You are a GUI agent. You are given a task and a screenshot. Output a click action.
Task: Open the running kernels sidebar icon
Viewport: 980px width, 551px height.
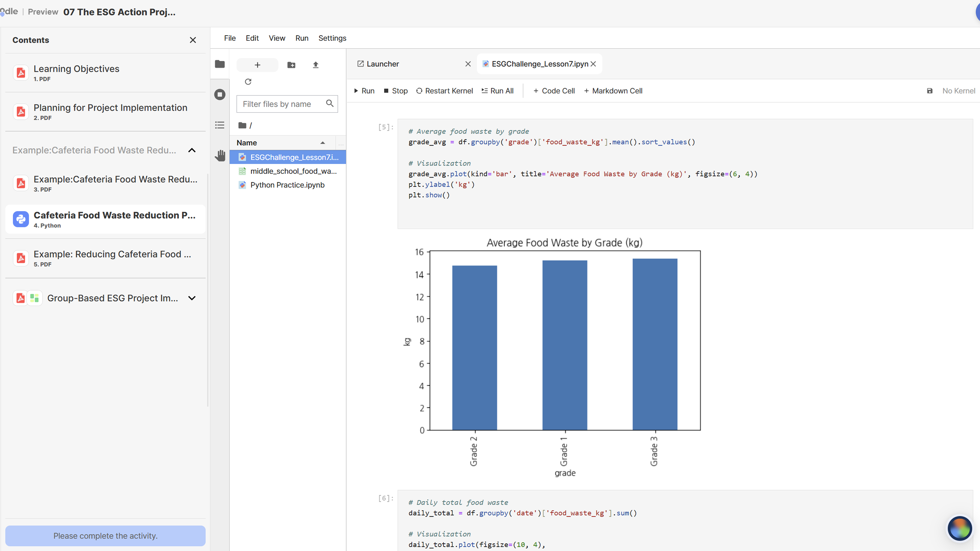point(220,94)
